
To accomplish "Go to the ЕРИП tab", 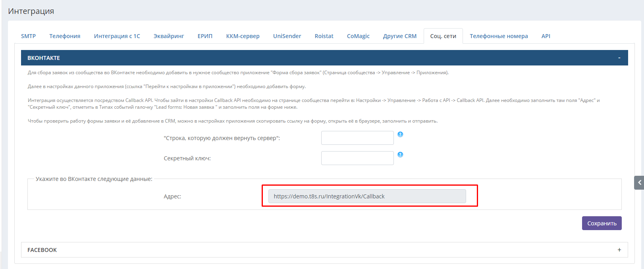I will (x=205, y=36).
